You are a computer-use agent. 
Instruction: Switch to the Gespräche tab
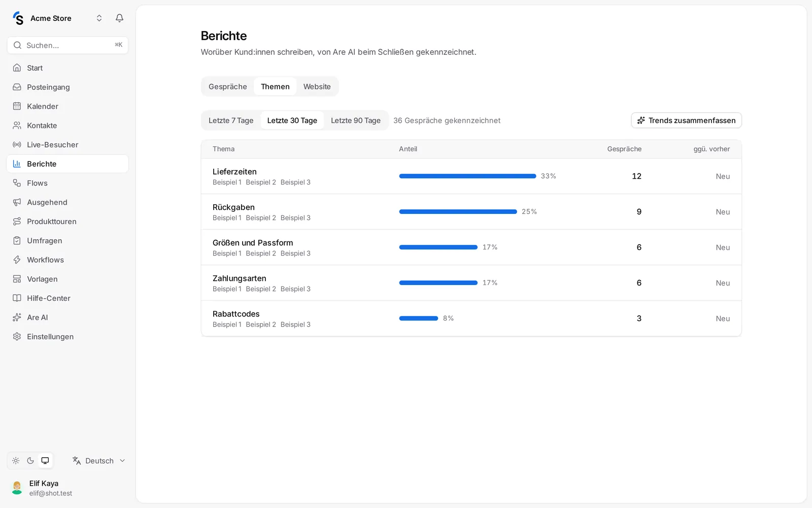[228, 87]
